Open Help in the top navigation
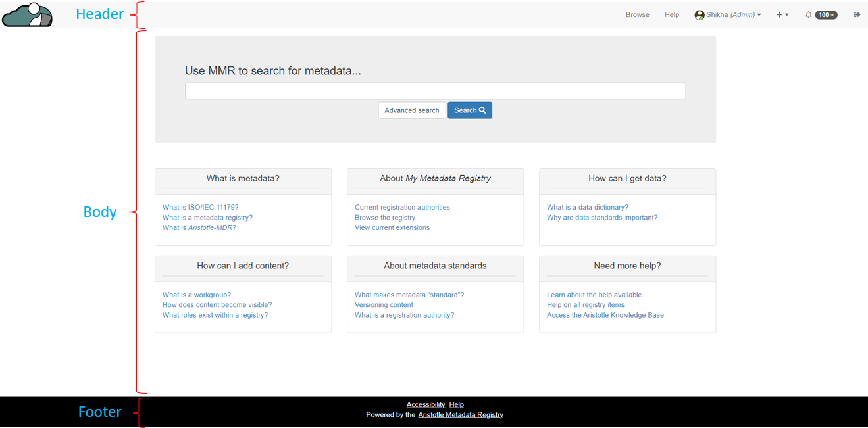The image size is (868, 428). [671, 14]
